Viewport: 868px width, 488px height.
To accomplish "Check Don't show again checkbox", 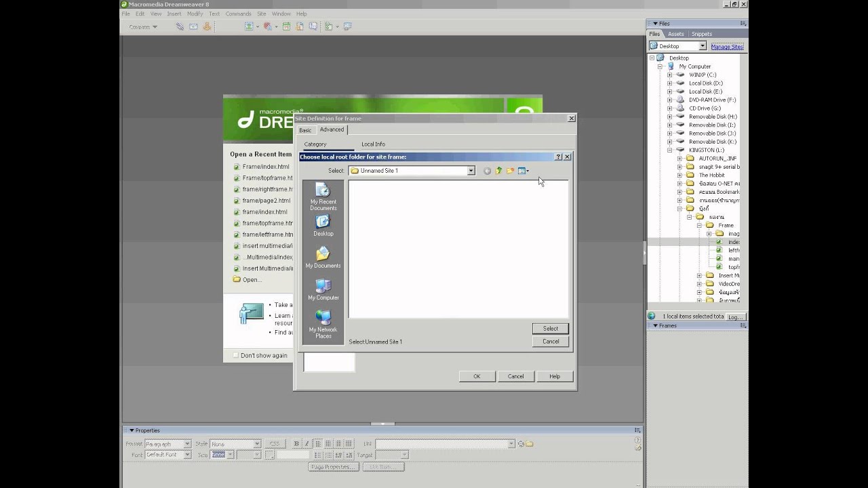I will click(x=236, y=355).
